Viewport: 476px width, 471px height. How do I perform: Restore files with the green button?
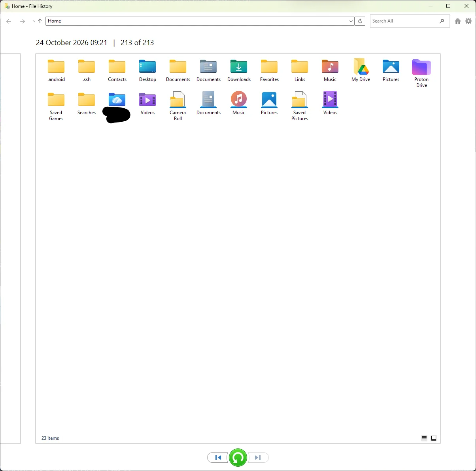238,458
